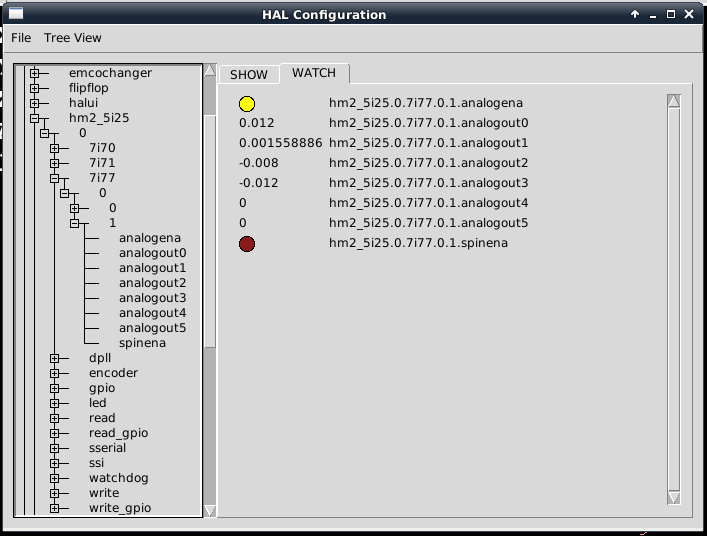Image resolution: width=707 pixels, height=536 pixels.
Task: Click the tree scrollbar up arrow
Action: pos(210,70)
